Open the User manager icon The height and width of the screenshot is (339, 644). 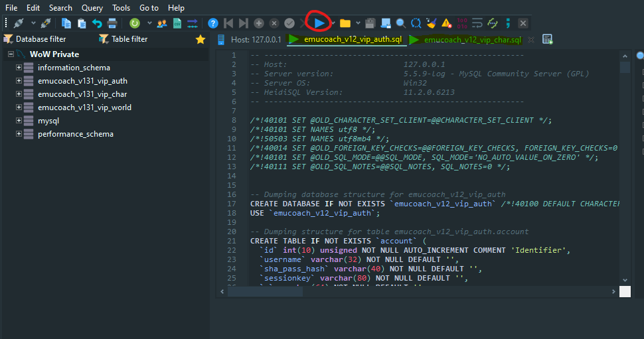coord(161,23)
